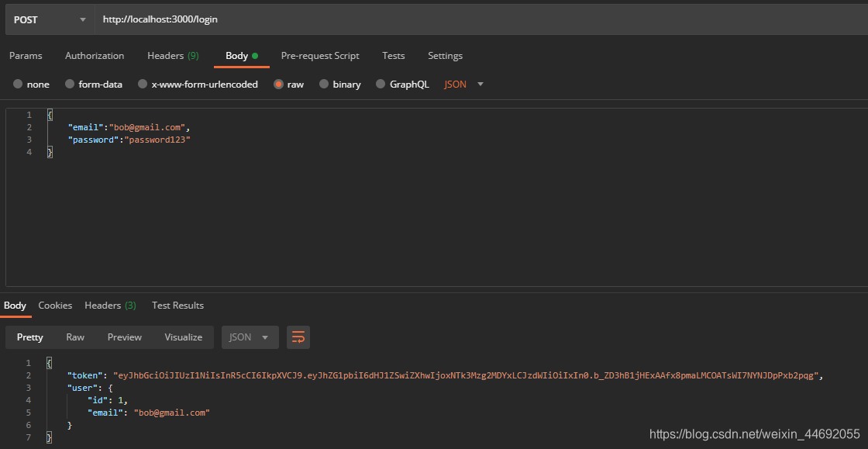Click the "id": 1 line in response
Screen dimensions: 868x449
(108, 399)
